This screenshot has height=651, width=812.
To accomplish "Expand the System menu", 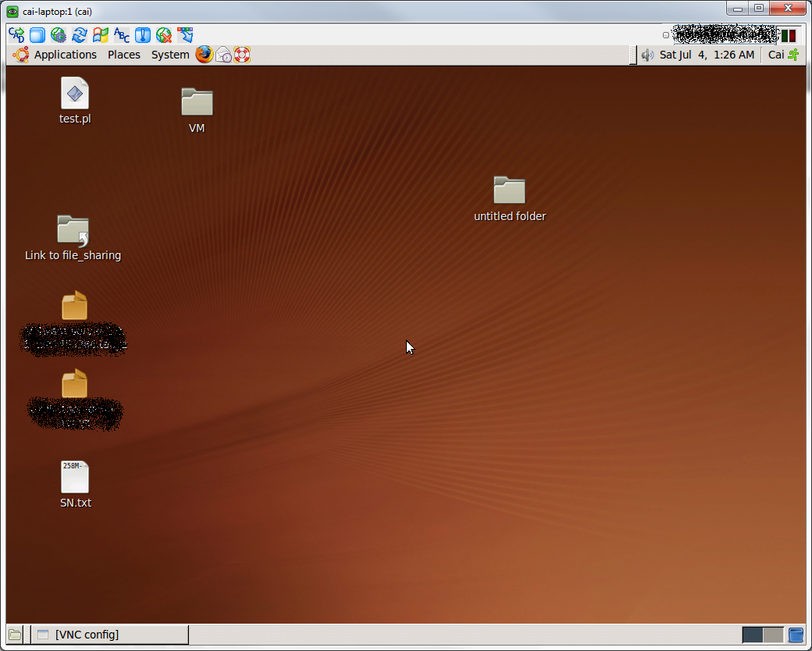I will [x=170, y=55].
